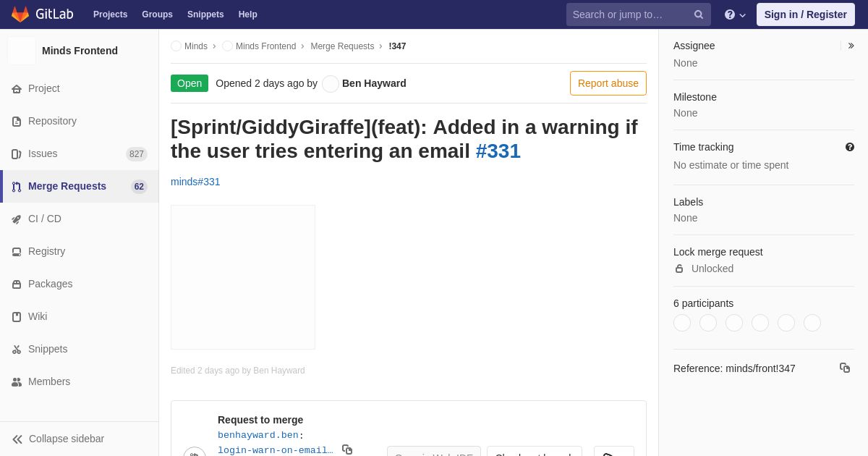The width and height of the screenshot is (868, 456).
Task: Click the Members people icon
Action: (17, 382)
